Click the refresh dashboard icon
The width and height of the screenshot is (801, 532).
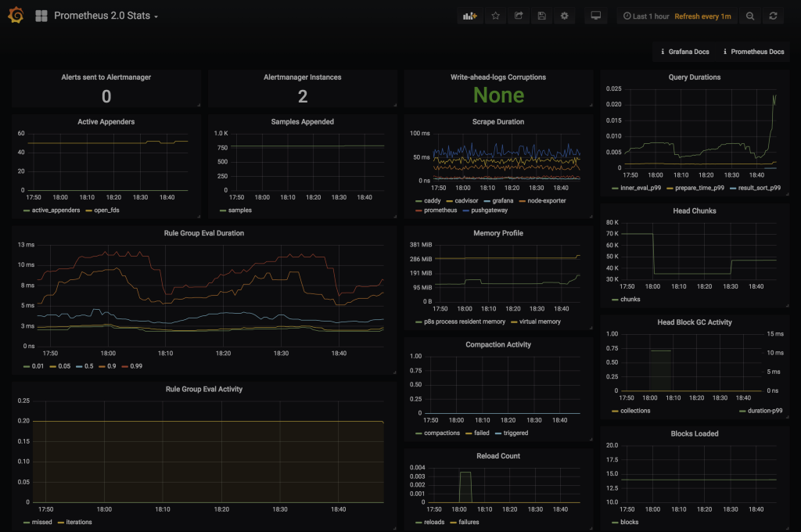(x=774, y=16)
